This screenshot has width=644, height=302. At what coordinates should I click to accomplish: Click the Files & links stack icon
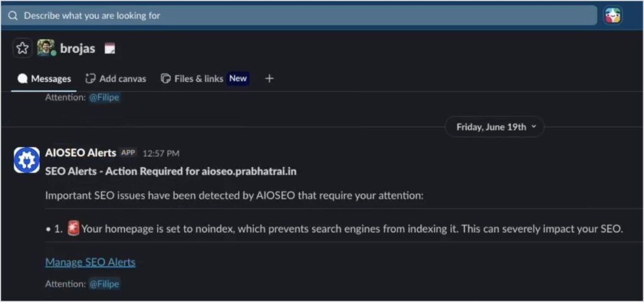165,79
